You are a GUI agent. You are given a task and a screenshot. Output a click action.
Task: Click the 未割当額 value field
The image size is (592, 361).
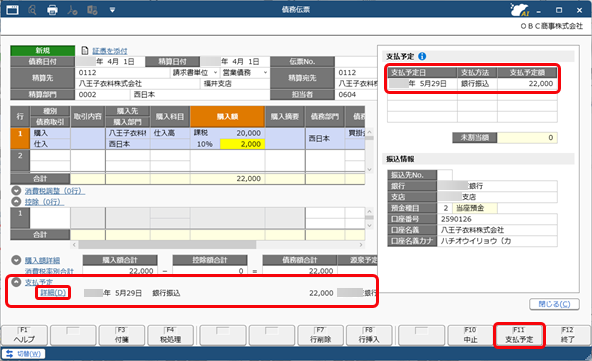tap(527, 137)
